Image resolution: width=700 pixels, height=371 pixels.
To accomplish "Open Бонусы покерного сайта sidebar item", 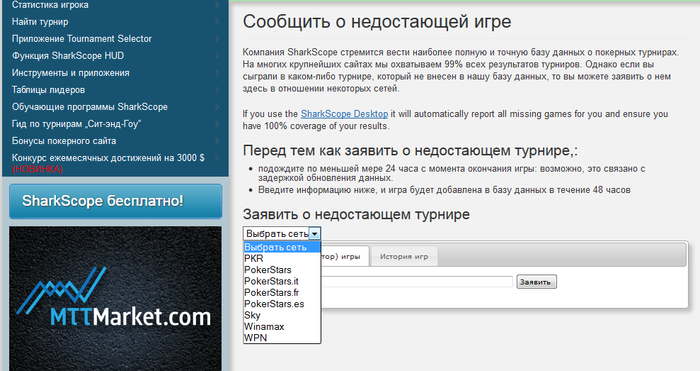I will point(64,141).
